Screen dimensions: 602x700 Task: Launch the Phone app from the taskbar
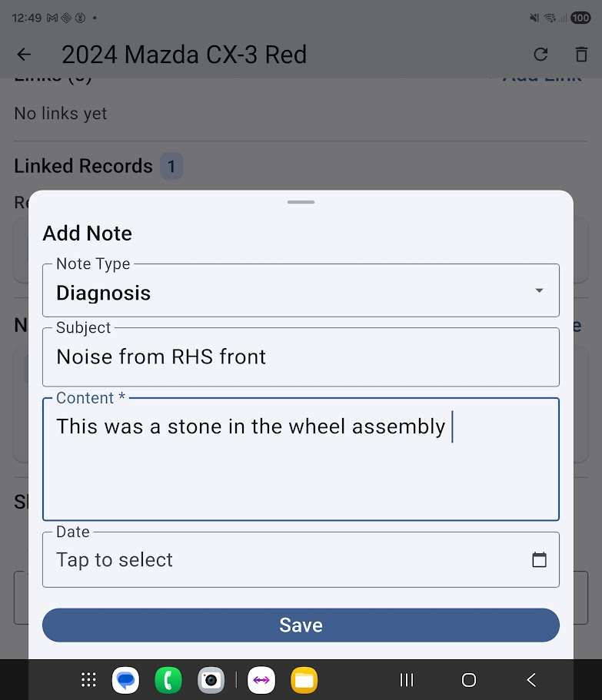tap(168, 679)
